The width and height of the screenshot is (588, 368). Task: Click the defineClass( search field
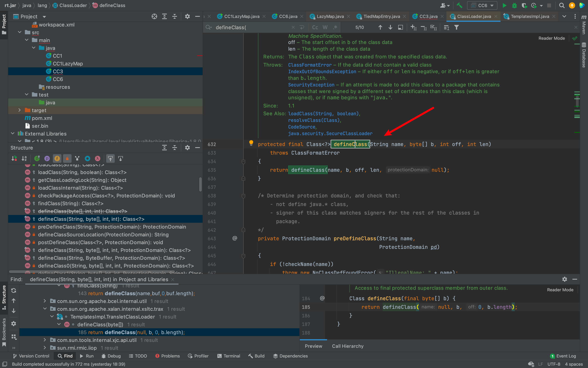click(x=253, y=27)
